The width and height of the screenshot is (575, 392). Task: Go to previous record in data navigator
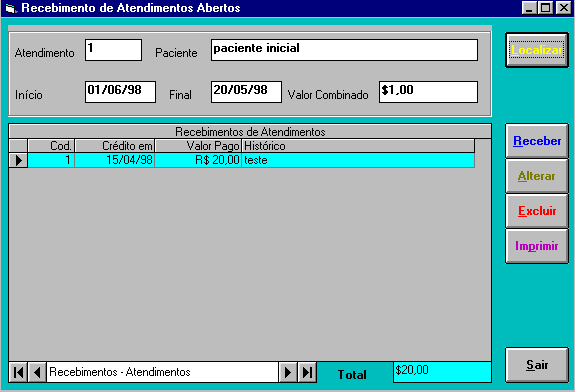pos(37,373)
